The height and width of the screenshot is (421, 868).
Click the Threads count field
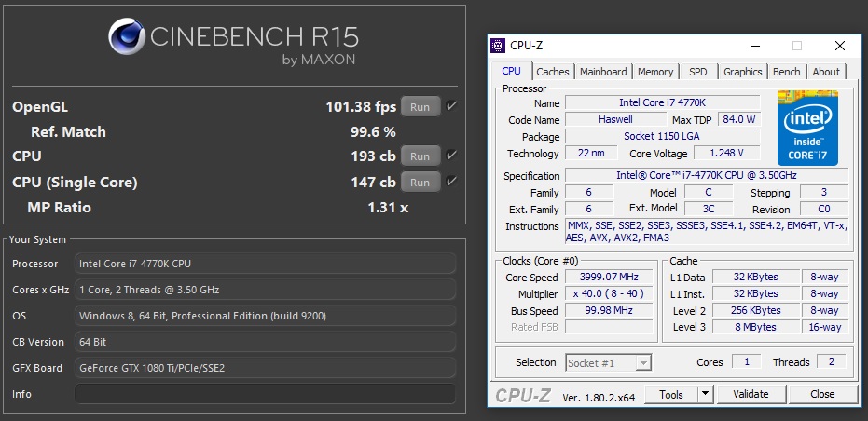831,361
